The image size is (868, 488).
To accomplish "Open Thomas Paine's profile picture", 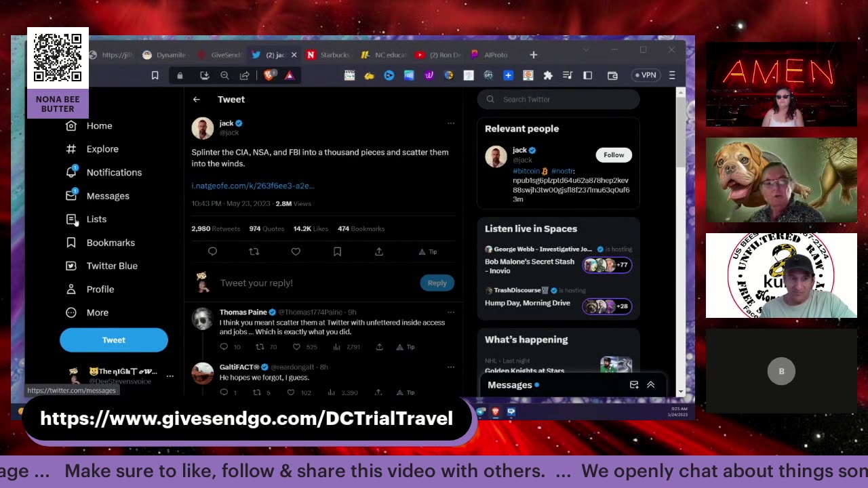I will click(202, 319).
